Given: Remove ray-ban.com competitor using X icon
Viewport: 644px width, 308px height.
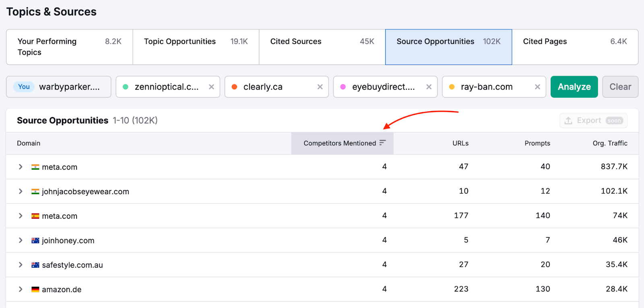Looking at the screenshot, I should tap(537, 87).
